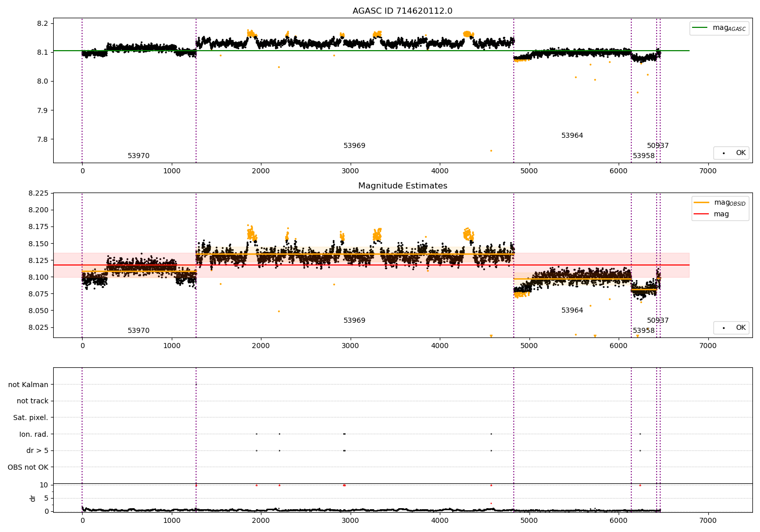
Task: Click the 'OK' legend in the AGASC ID plot
Action: 731,153
